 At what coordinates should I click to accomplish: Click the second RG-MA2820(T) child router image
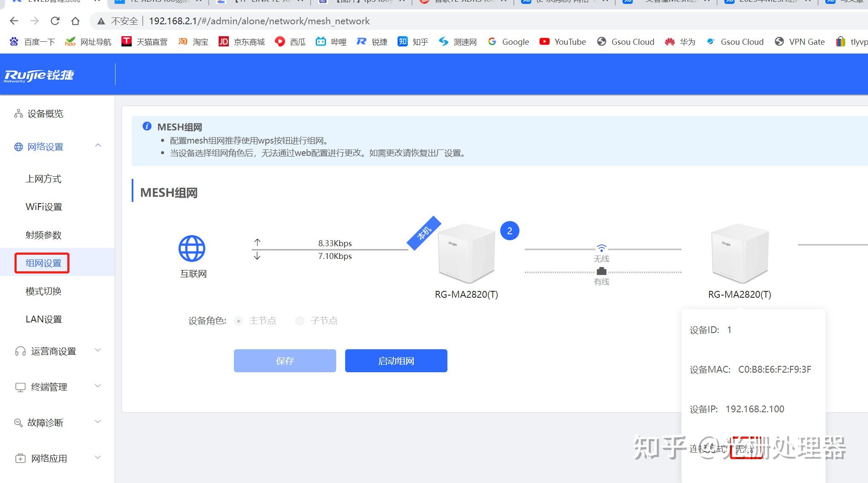coord(740,253)
